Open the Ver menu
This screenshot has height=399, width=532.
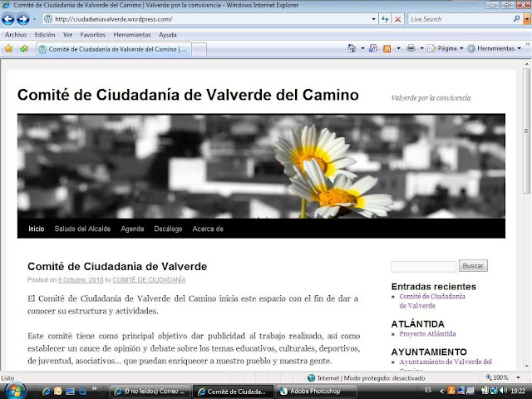(x=67, y=35)
